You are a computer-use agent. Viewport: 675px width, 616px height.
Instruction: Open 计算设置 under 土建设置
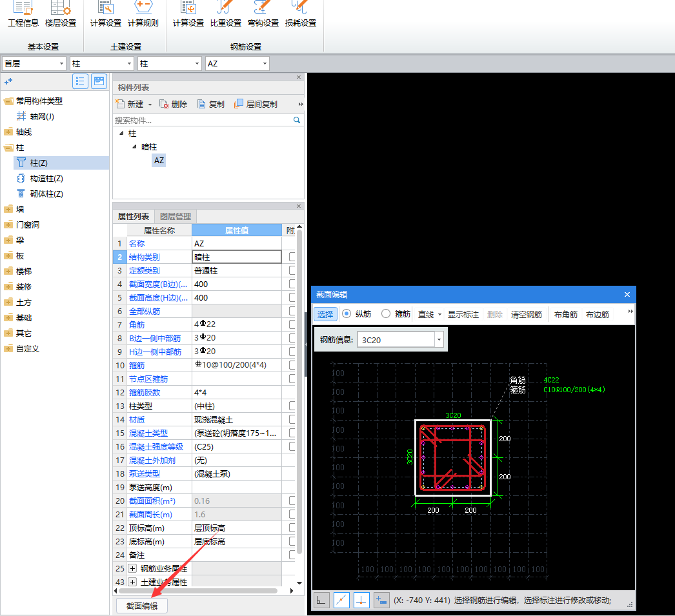pyautogui.click(x=106, y=14)
